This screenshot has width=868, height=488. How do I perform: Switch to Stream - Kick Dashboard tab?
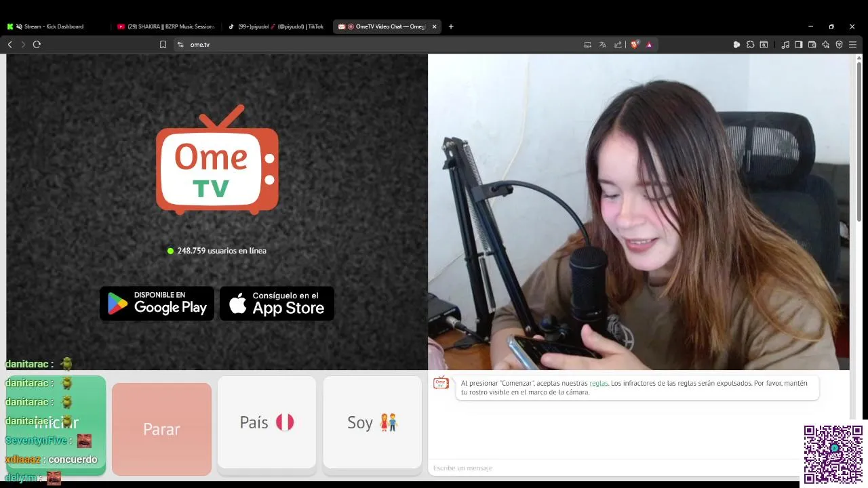coord(54,26)
